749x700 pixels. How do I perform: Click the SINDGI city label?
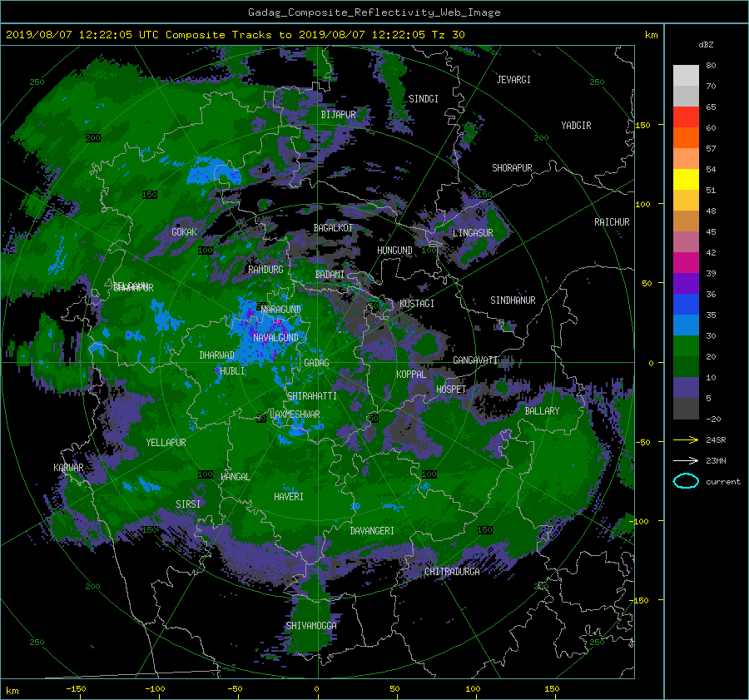(x=424, y=99)
